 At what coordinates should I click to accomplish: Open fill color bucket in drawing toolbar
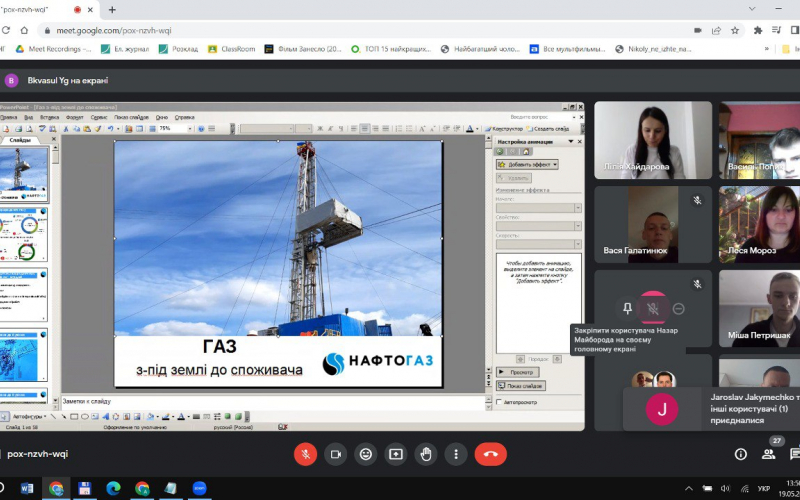tap(150, 417)
